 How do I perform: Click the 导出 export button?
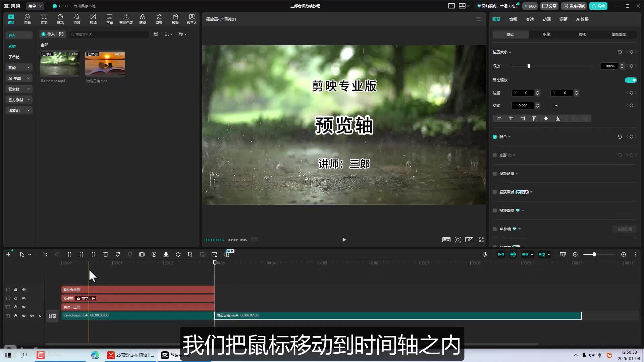point(598,6)
